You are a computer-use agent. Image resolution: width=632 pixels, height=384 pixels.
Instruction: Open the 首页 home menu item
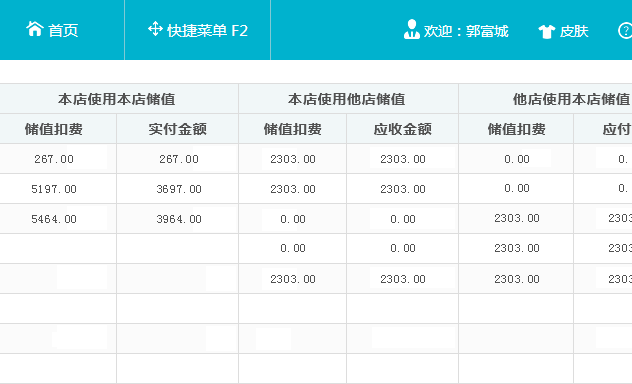tap(52, 30)
